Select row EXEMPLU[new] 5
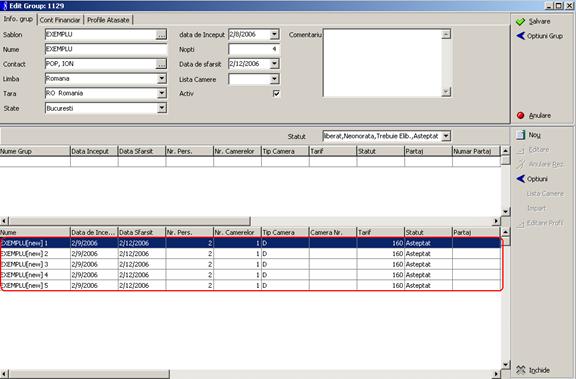This screenshot has height=379, width=576. 250,285
